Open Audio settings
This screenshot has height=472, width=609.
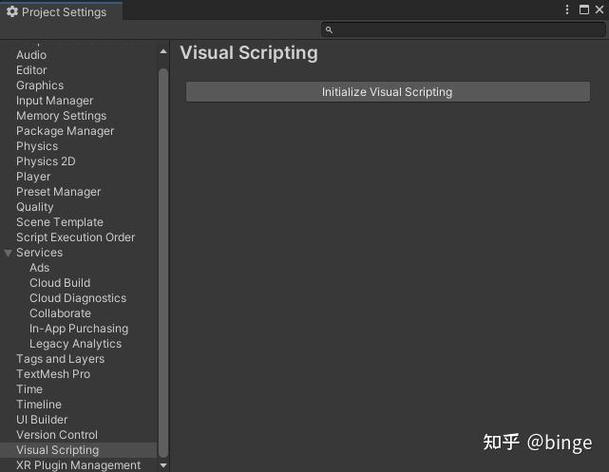point(31,55)
